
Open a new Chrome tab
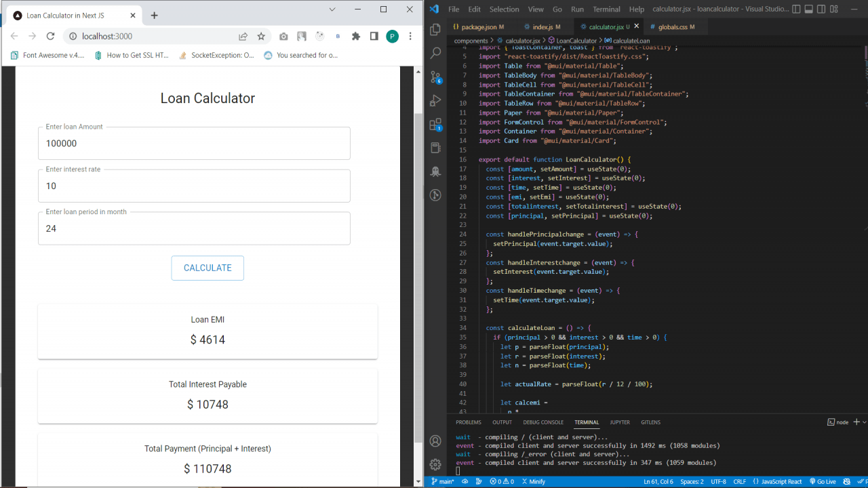[x=155, y=15]
